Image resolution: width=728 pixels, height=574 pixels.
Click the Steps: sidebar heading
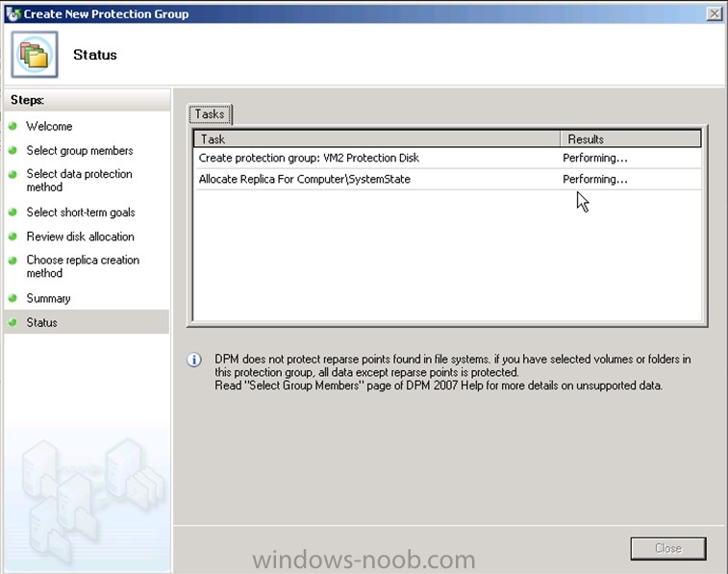[27, 100]
